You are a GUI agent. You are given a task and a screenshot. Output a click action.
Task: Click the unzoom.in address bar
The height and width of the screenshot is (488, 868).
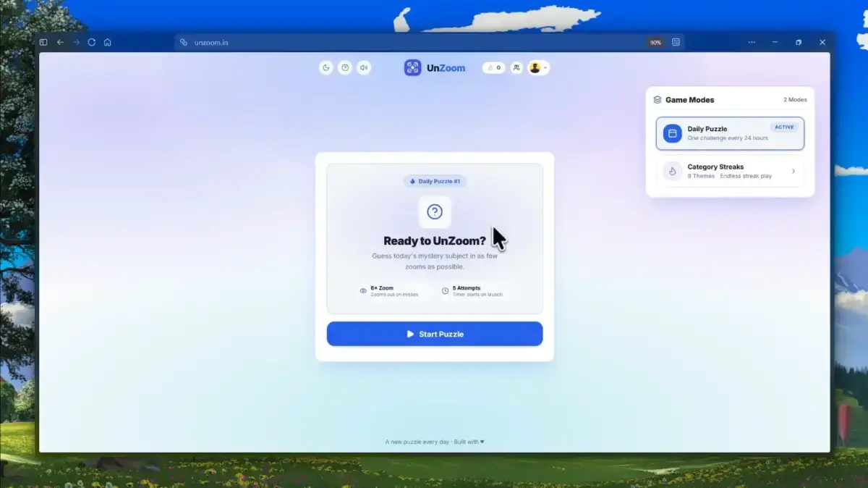[429, 42]
